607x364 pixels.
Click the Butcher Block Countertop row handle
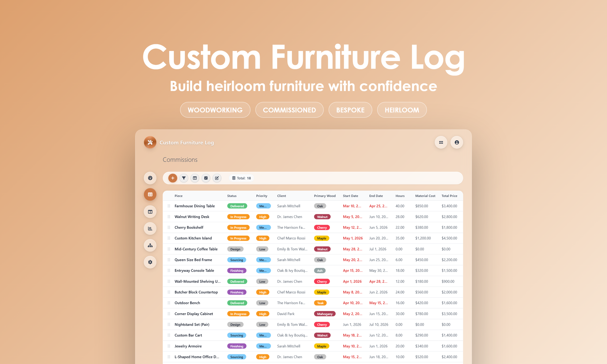point(169,292)
